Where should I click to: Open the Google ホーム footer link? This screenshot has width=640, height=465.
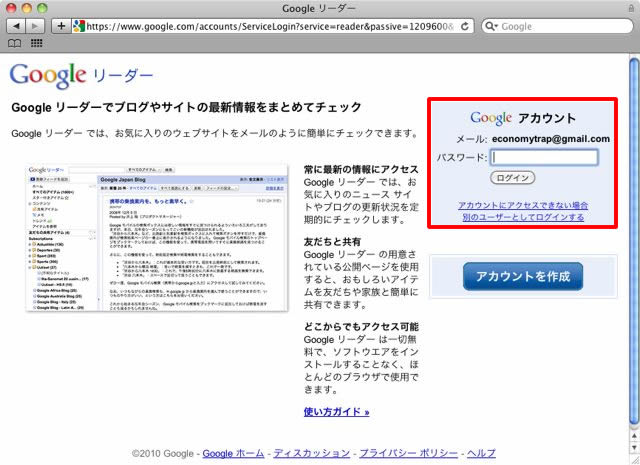pyautogui.click(x=233, y=454)
